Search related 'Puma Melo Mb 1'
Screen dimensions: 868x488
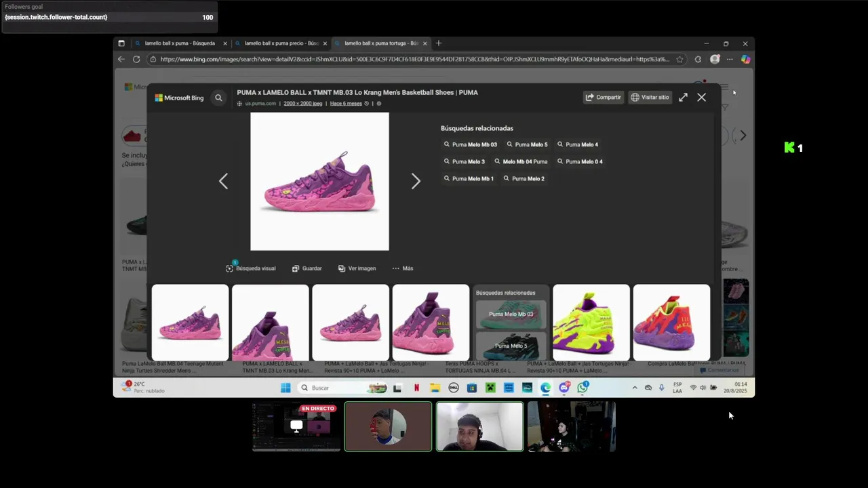[x=468, y=178]
